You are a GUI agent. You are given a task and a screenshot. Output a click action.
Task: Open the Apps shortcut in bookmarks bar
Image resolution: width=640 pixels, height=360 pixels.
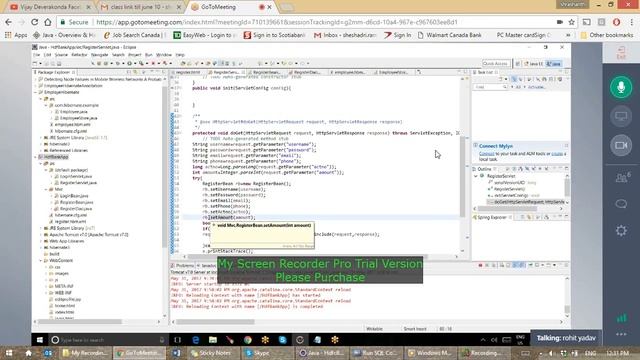pos(16,35)
